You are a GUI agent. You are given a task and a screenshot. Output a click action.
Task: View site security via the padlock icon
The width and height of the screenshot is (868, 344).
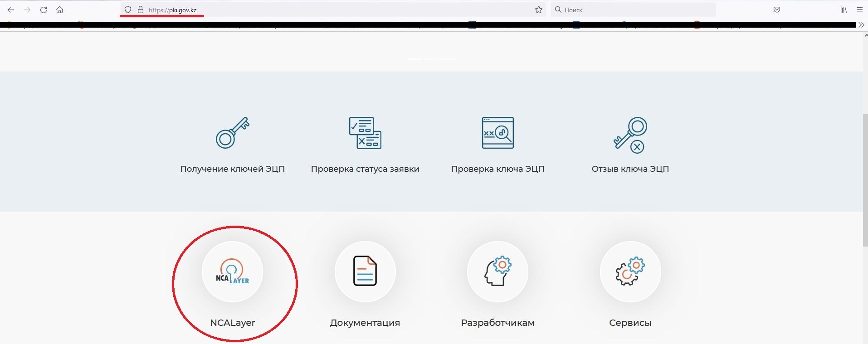click(141, 10)
